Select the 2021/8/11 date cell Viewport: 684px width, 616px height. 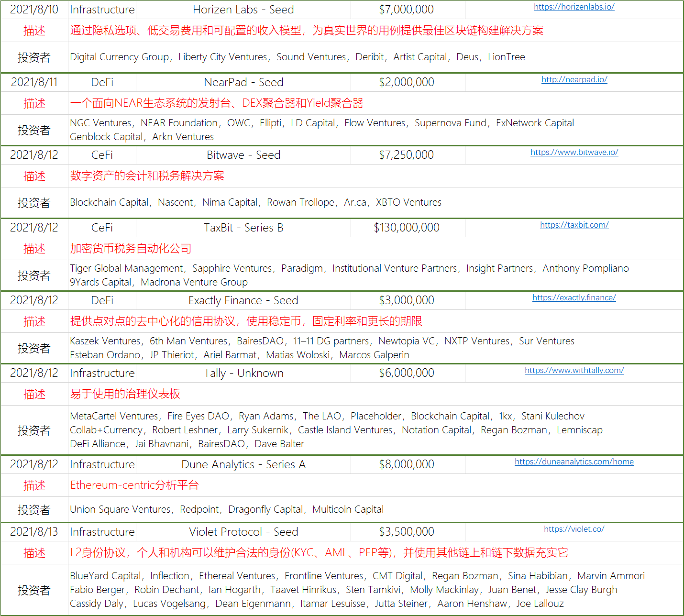click(34, 82)
